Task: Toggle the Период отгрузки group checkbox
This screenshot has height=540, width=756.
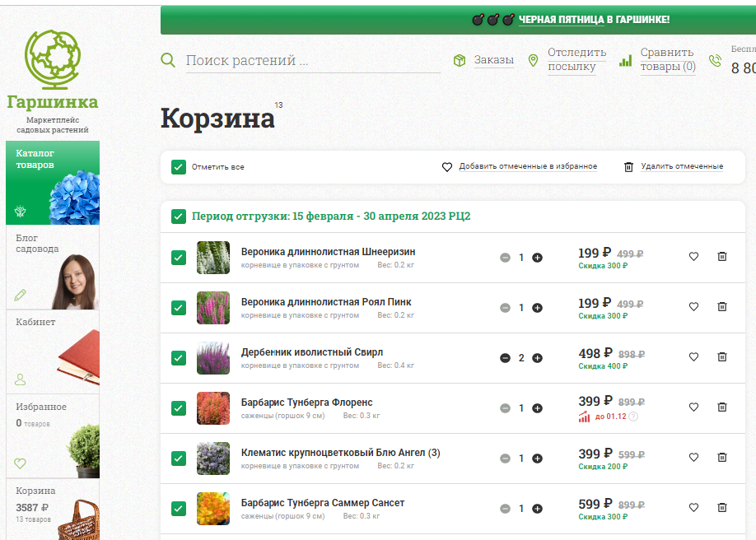Action: [x=179, y=216]
